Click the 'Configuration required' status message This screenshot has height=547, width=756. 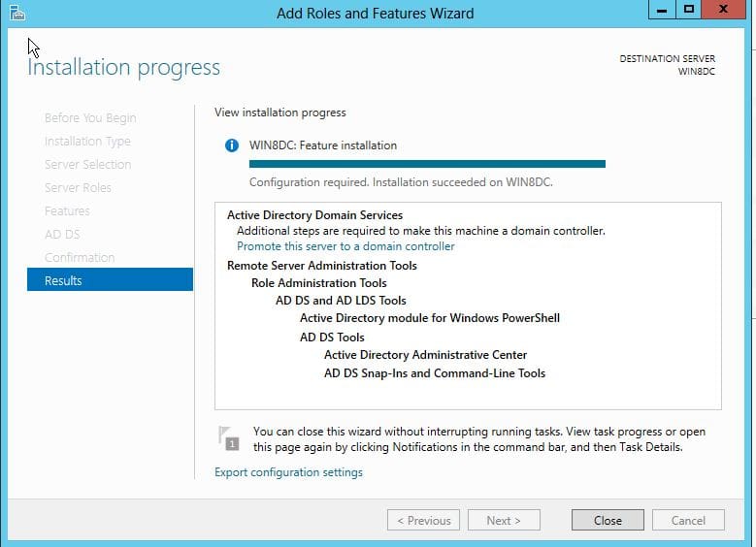tap(401, 182)
